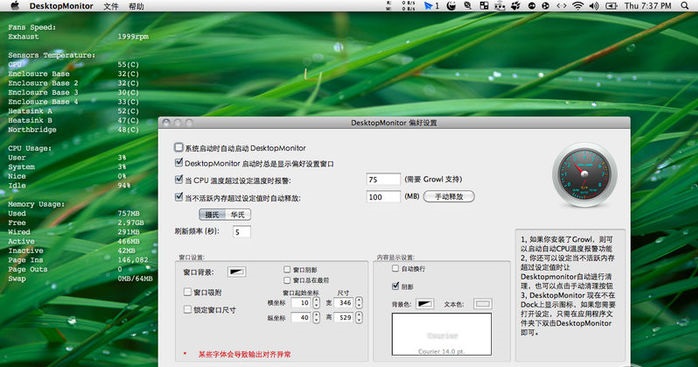The height and width of the screenshot is (367, 698).
Task: Enable 系统启动时自动启动 DesktopMonitor checkbox
Action: coord(179,147)
